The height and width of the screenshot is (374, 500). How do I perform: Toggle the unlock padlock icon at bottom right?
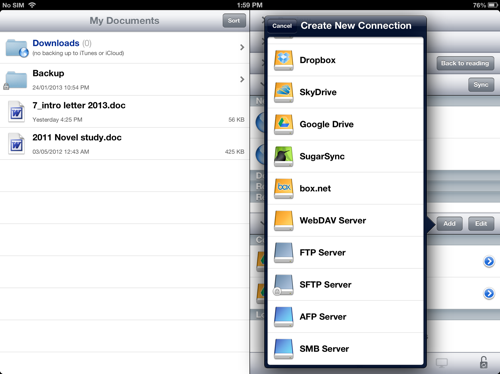pyautogui.click(x=483, y=362)
